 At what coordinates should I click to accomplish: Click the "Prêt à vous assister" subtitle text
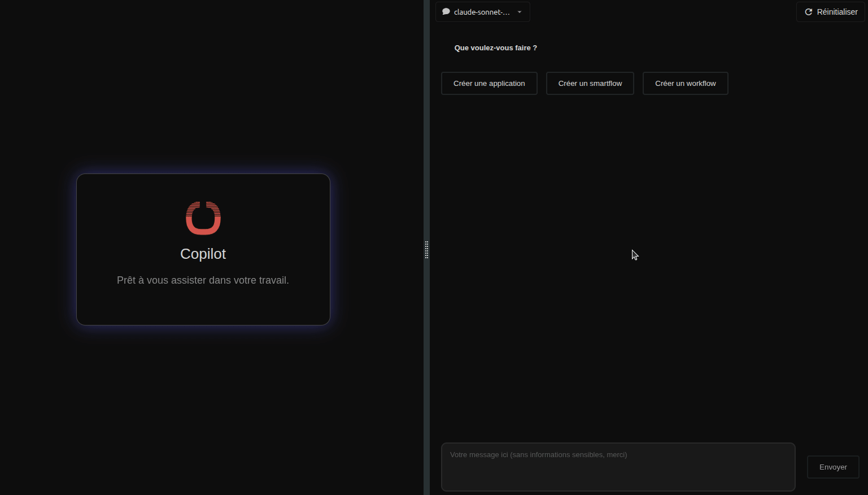point(203,280)
